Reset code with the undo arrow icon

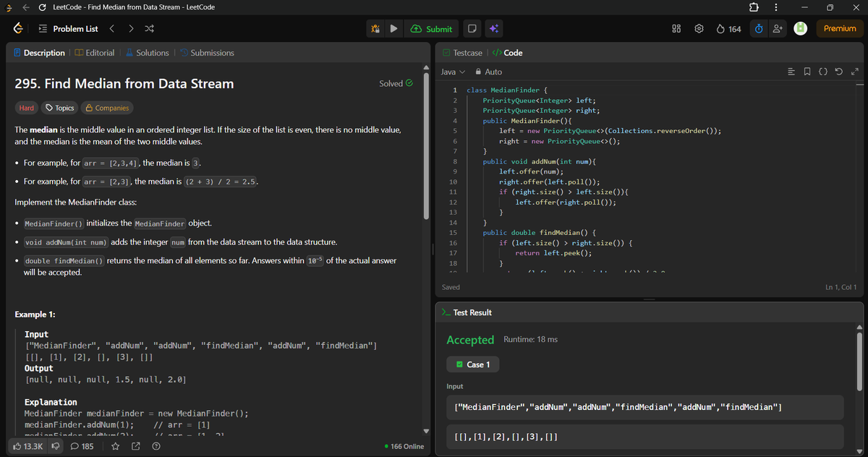click(x=839, y=72)
